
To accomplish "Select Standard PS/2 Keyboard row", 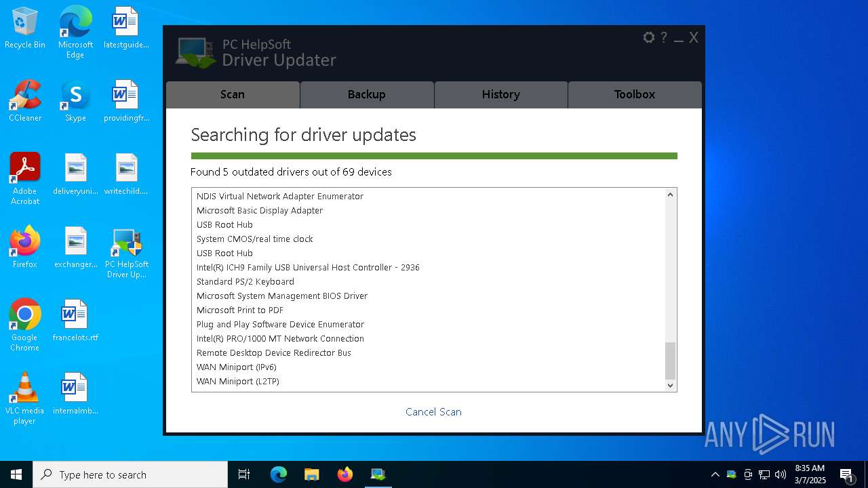I will pos(428,281).
